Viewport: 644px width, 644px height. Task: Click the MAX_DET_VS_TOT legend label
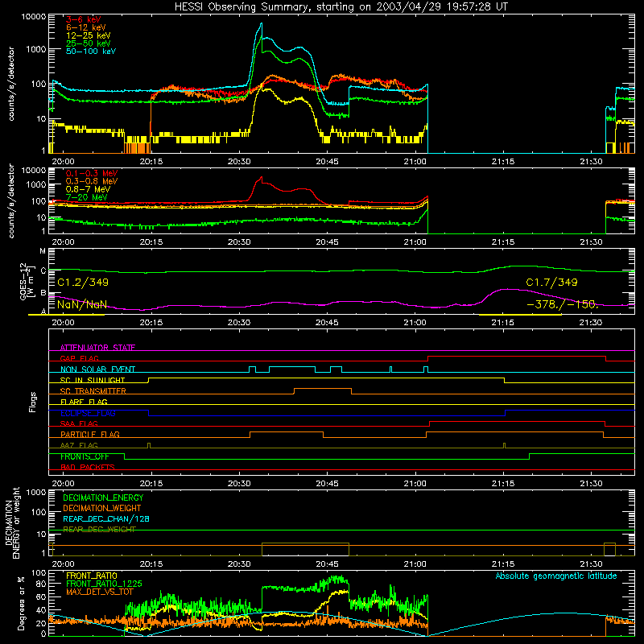pos(99,592)
